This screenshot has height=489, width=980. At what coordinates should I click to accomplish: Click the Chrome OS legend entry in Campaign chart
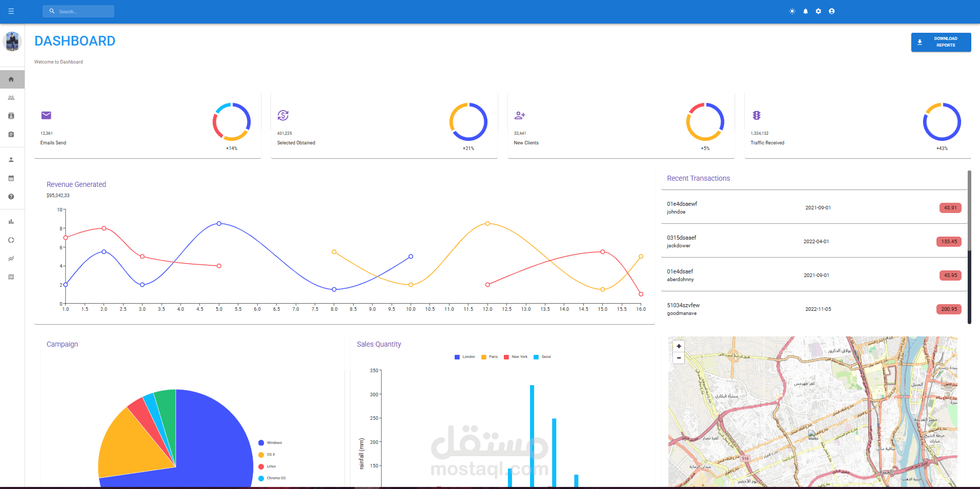point(272,478)
